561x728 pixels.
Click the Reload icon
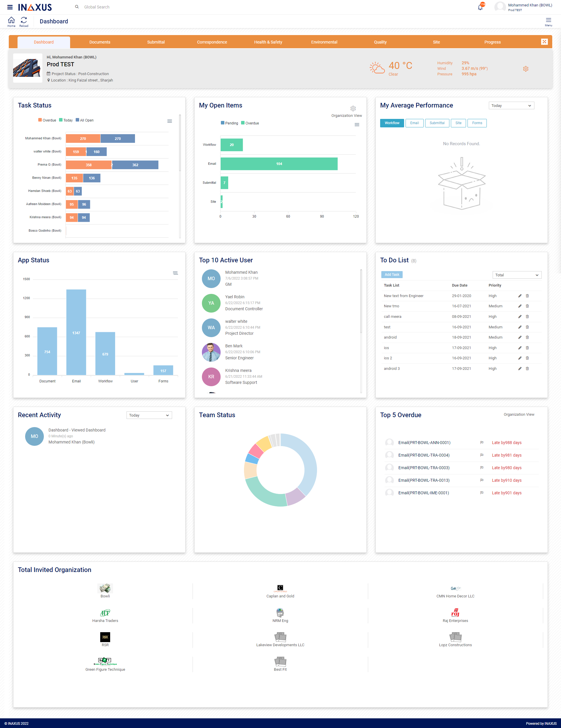24,22
